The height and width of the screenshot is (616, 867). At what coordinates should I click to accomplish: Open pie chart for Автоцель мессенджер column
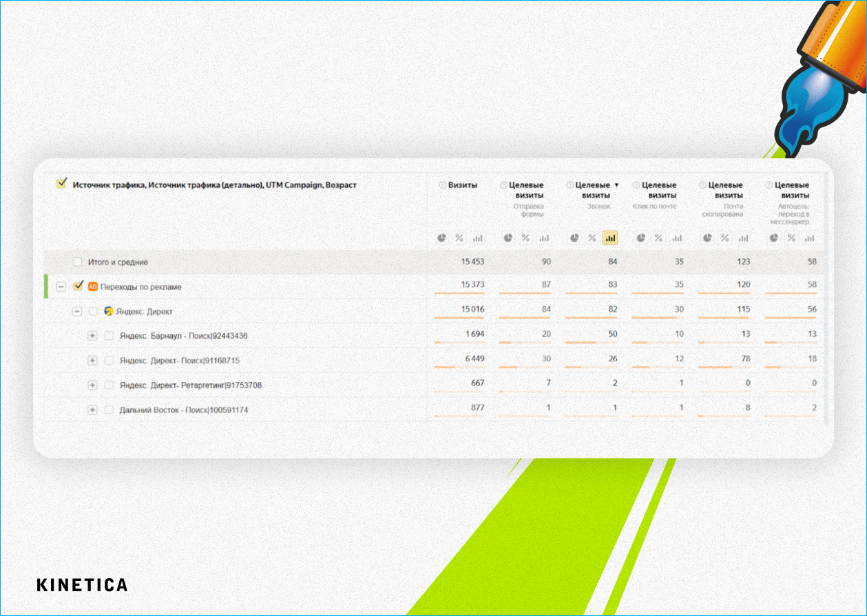(773, 238)
